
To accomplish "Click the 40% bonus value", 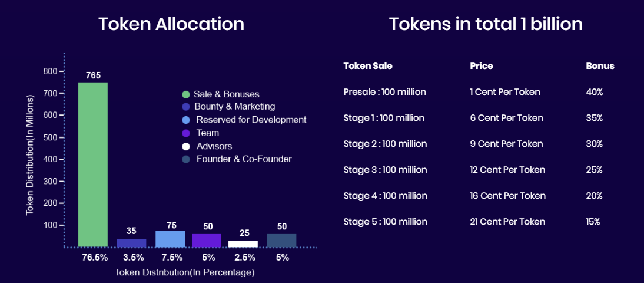I will (x=594, y=92).
